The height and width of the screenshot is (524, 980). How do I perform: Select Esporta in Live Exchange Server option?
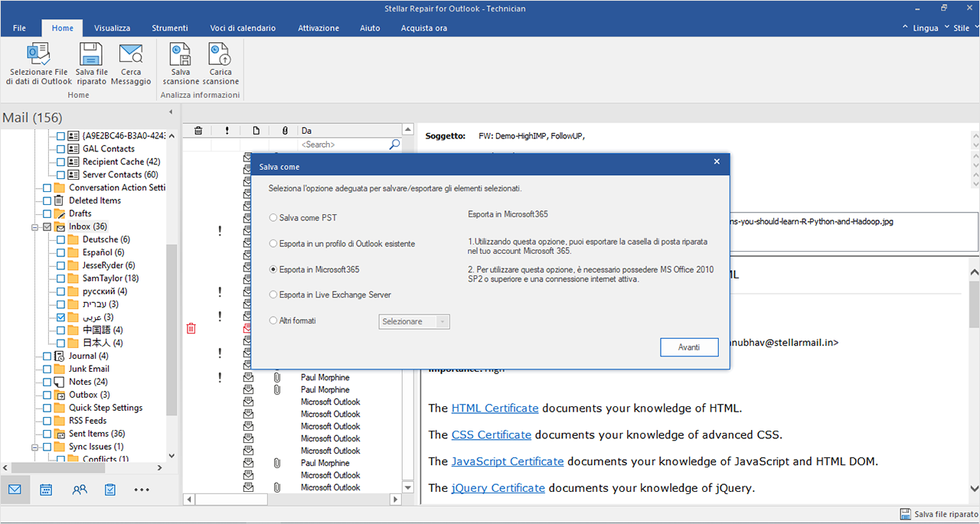pyautogui.click(x=273, y=295)
